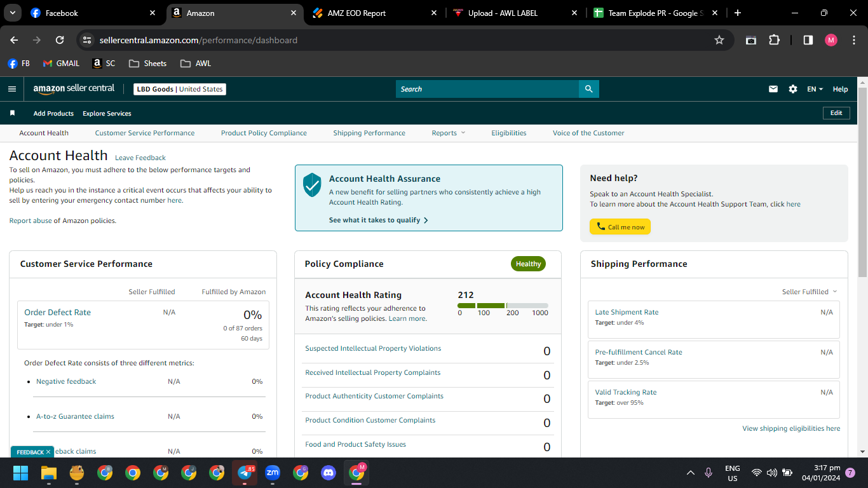Open Zoom from the taskbar
Screen dimensions: 868x488
click(273, 473)
